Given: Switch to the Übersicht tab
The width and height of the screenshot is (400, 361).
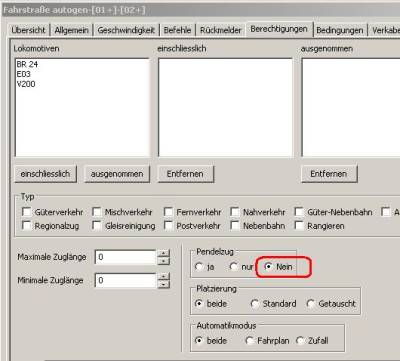Looking at the screenshot, I should pyautogui.click(x=28, y=30).
